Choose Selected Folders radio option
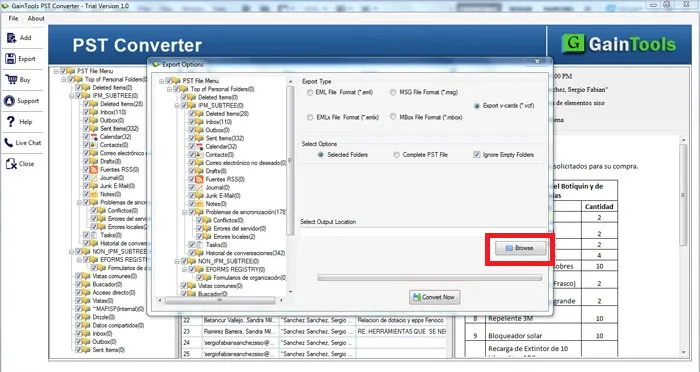The width and height of the screenshot is (700, 372). click(x=321, y=155)
